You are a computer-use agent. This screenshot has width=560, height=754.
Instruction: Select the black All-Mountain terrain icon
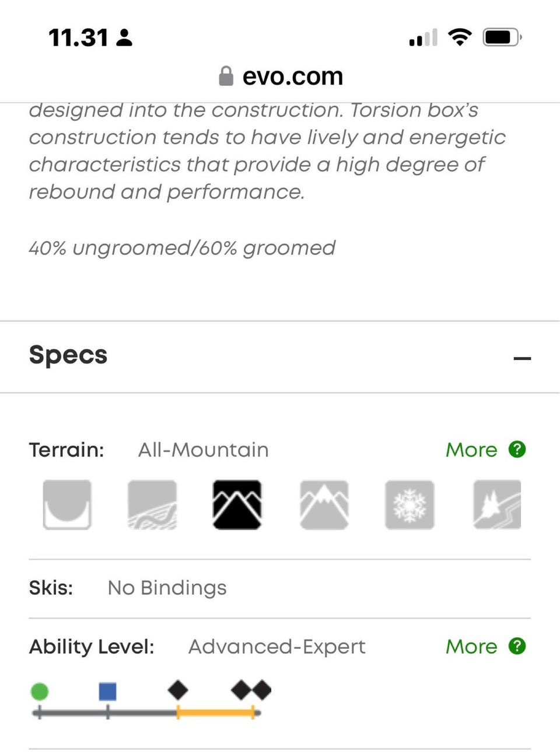pos(237,505)
